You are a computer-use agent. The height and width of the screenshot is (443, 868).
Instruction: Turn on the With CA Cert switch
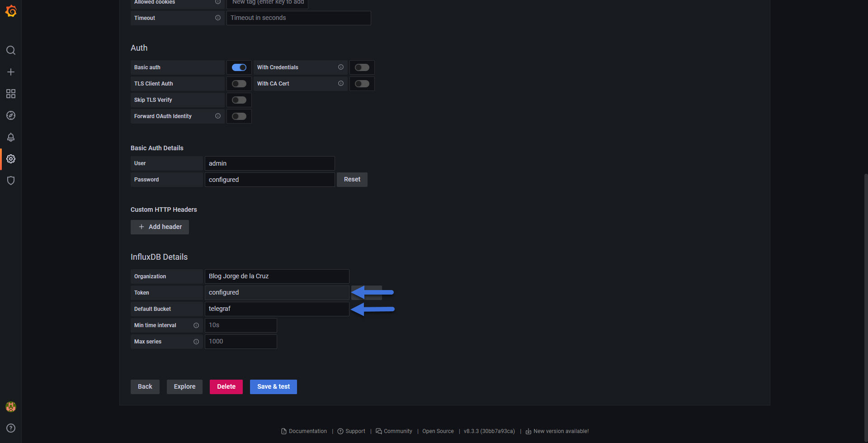click(x=362, y=84)
